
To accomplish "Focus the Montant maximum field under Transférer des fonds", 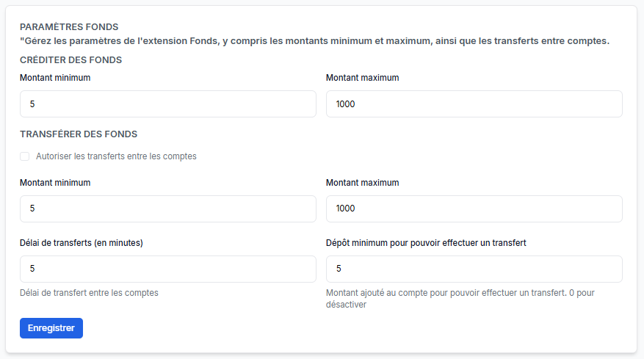I will coord(474,208).
